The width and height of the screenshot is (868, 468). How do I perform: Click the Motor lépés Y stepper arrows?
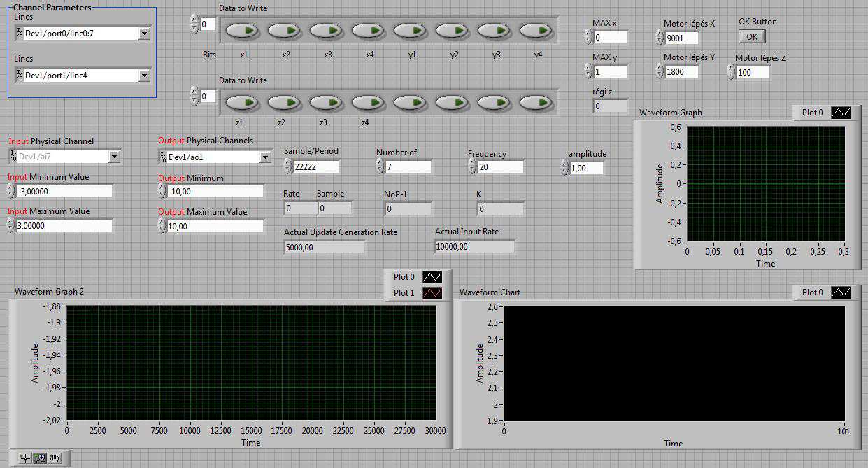[x=660, y=71]
